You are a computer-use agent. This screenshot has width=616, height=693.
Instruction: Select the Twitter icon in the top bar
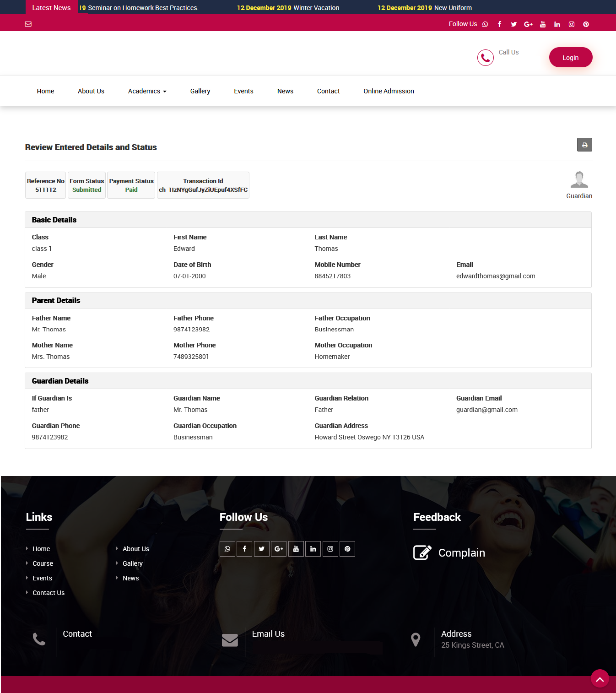click(x=513, y=24)
